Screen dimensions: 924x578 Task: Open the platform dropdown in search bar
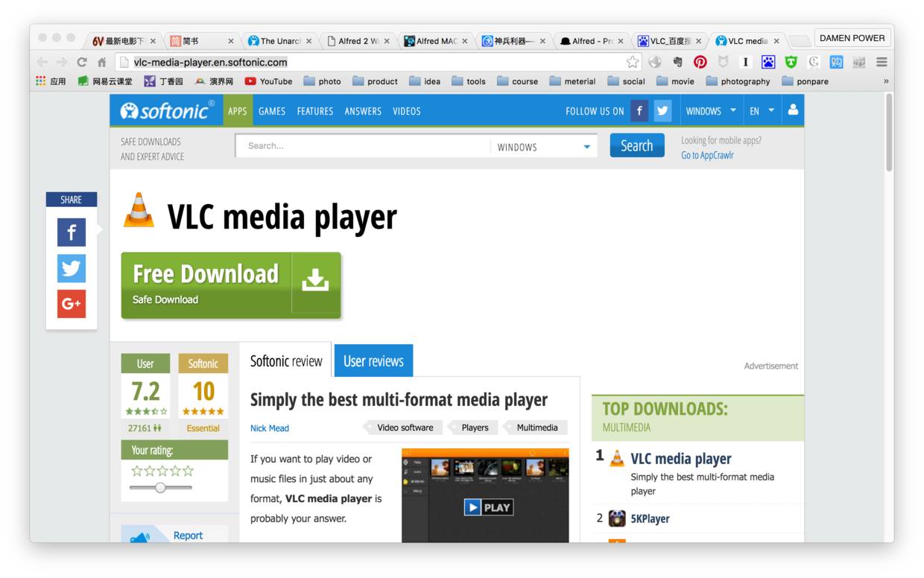544,147
